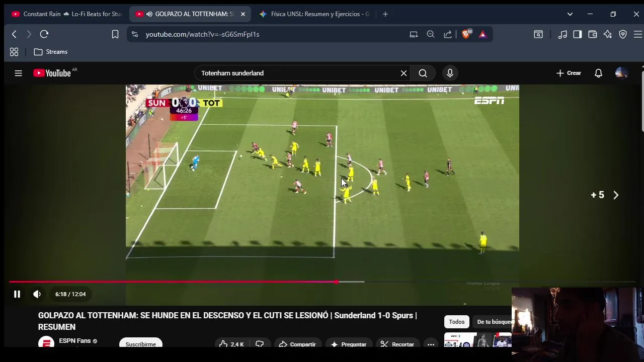This screenshot has width=644, height=362.
Task: Switch to Física UNSL tab
Action: pos(314,14)
